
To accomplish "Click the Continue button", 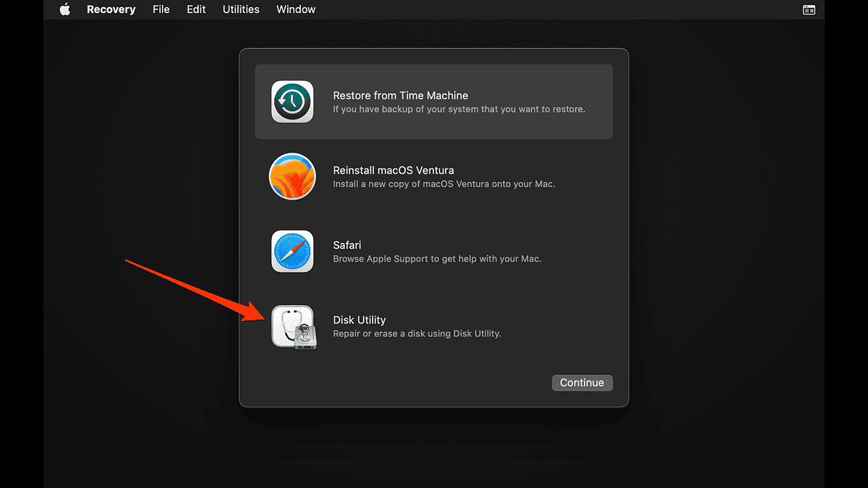I will pos(582,382).
